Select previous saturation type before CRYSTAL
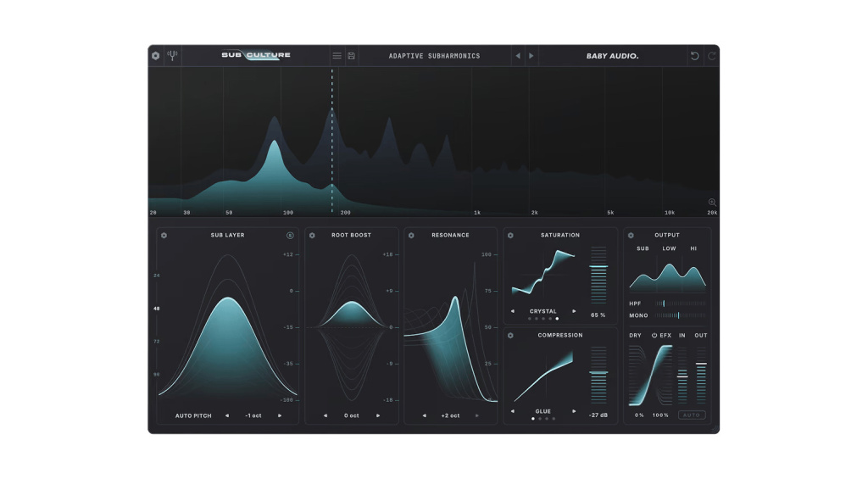 513,311
